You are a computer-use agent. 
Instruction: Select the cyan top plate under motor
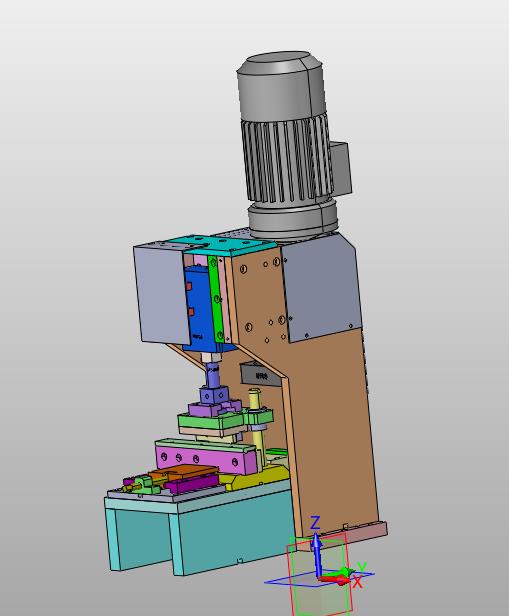click(x=226, y=245)
